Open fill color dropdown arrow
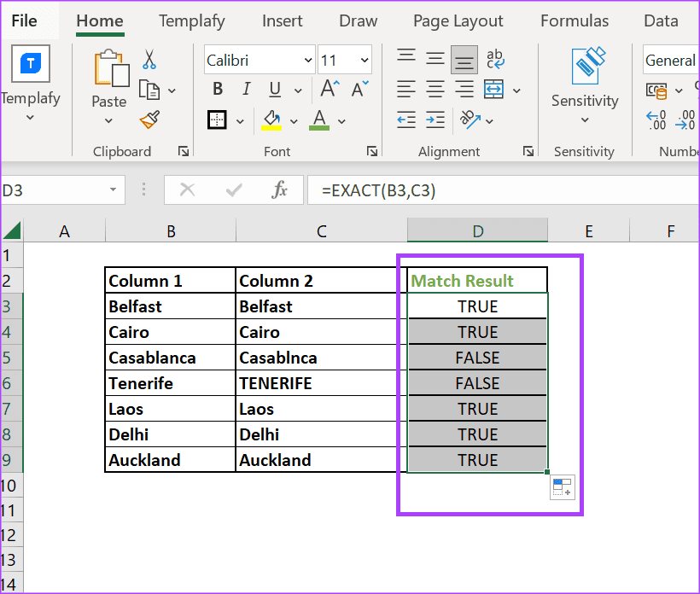This screenshot has height=594, width=700. point(294,121)
